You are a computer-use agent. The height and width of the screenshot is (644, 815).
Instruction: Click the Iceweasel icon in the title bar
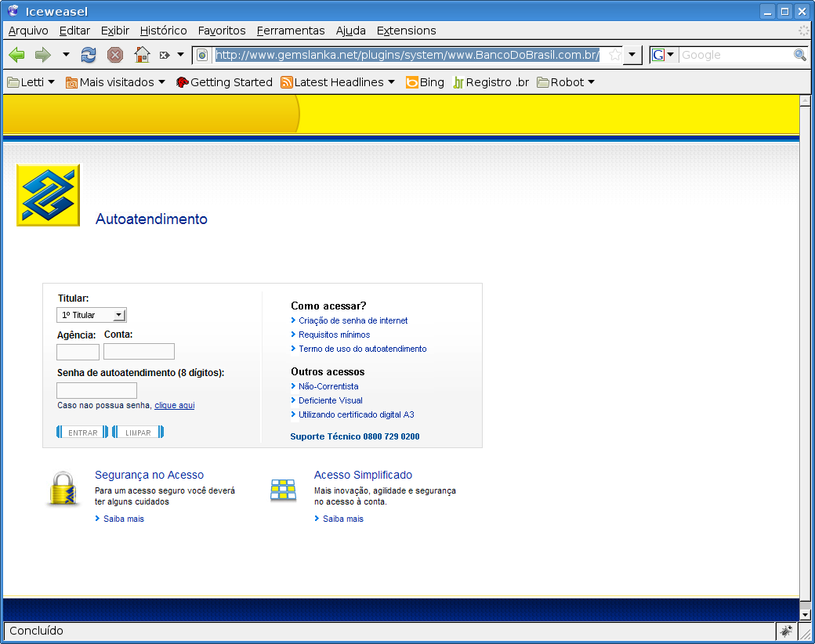point(13,10)
